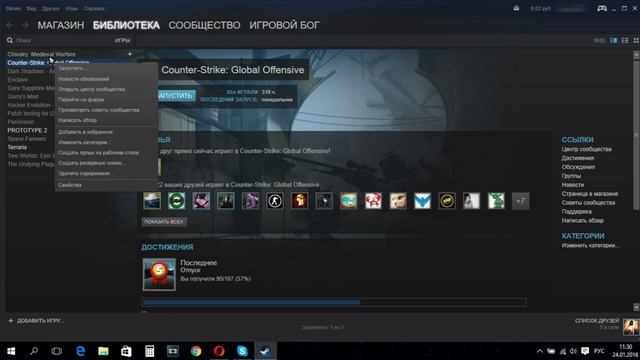Screen dimensions: 640x360
Task: Open Windows Start menu
Action: (x=11, y=351)
